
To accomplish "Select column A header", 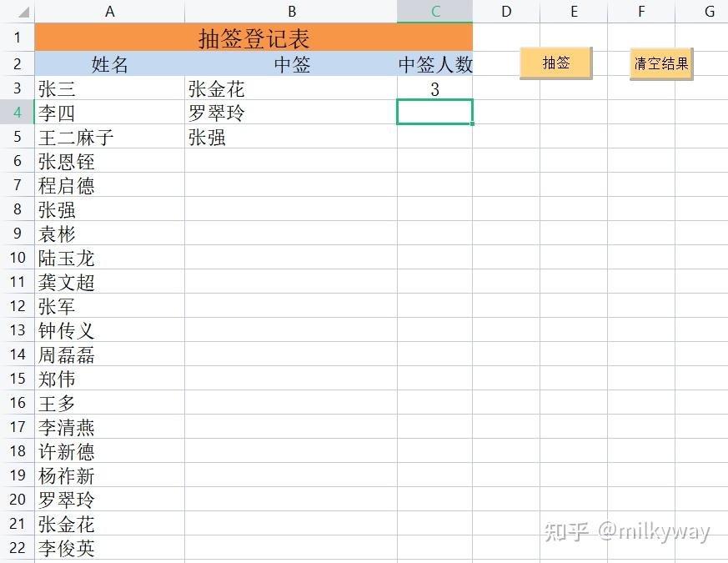I will pyautogui.click(x=109, y=11).
